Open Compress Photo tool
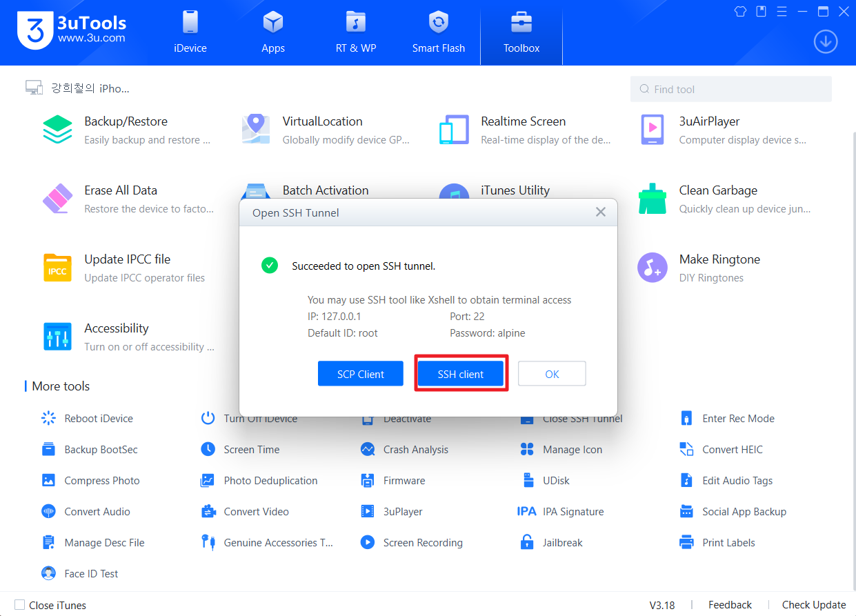 click(91, 480)
